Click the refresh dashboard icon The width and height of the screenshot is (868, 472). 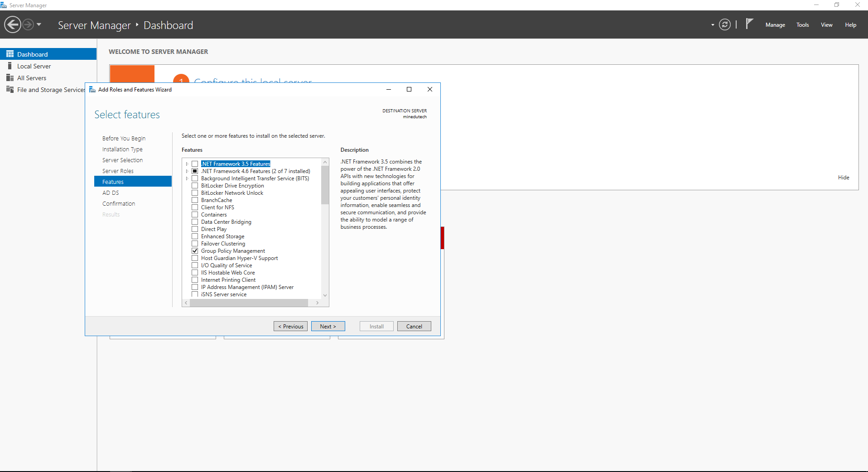click(x=724, y=25)
